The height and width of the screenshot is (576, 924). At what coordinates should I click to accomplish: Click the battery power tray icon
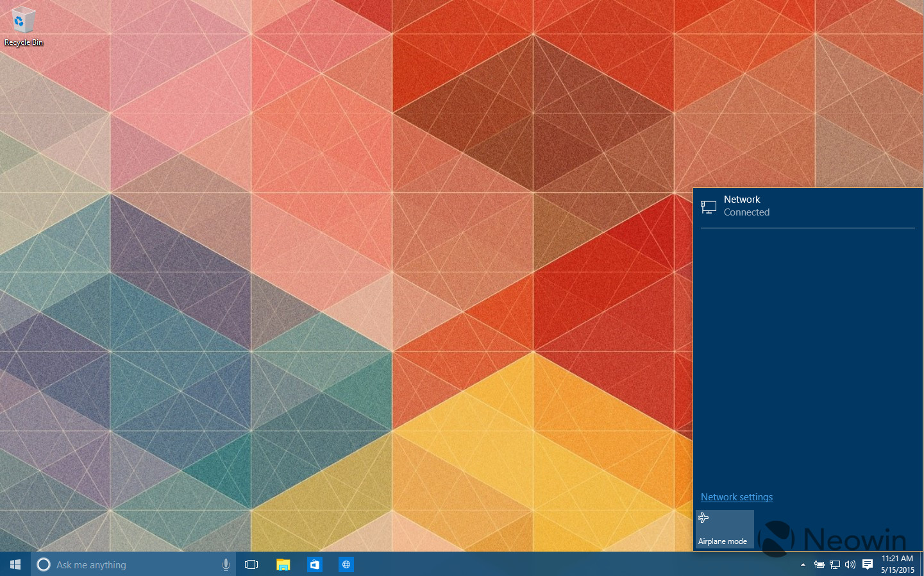point(819,564)
